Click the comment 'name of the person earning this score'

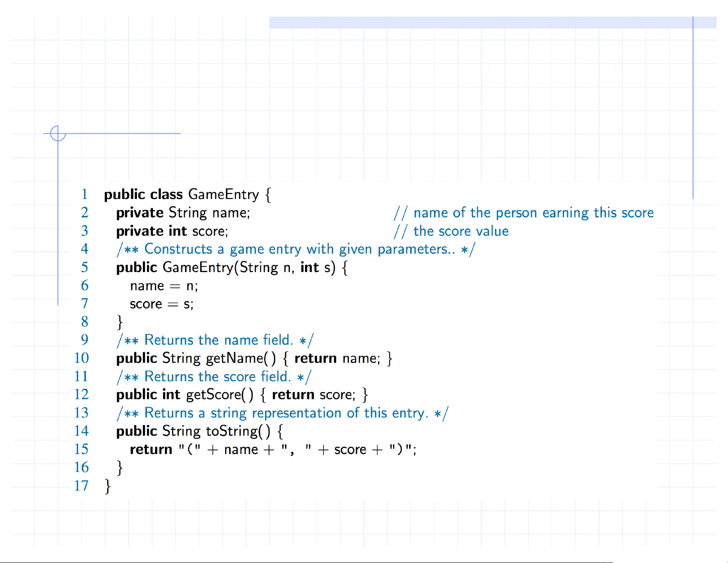(x=524, y=213)
